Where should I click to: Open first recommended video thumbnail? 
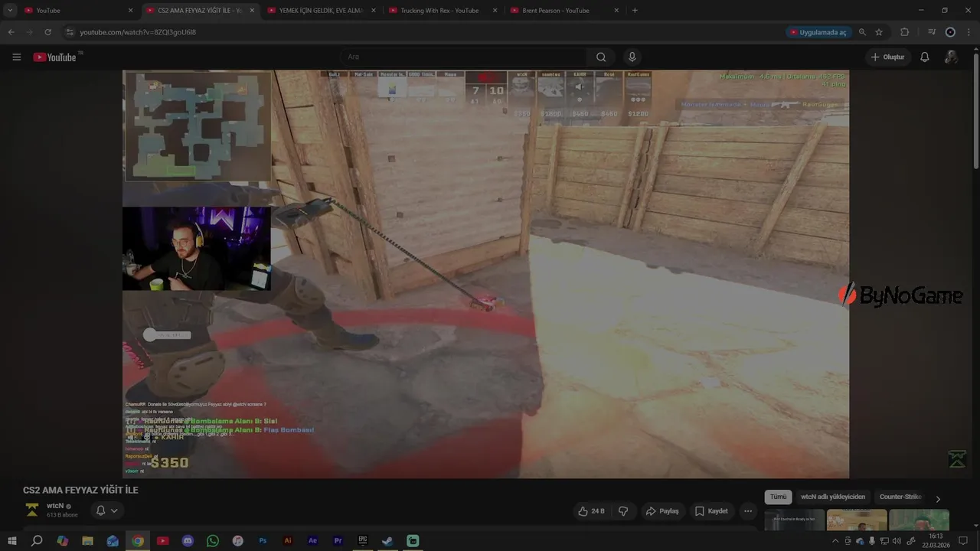tap(794, 520)
